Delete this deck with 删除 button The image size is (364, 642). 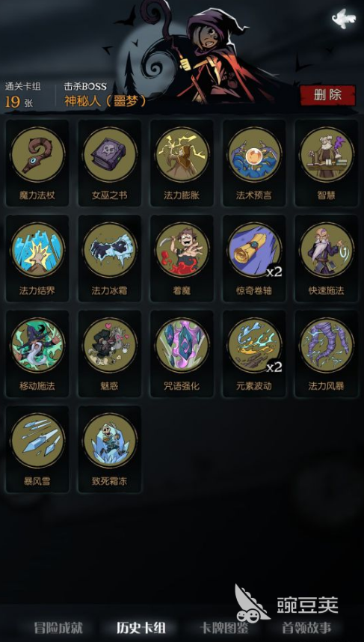(x=327, y=95)
